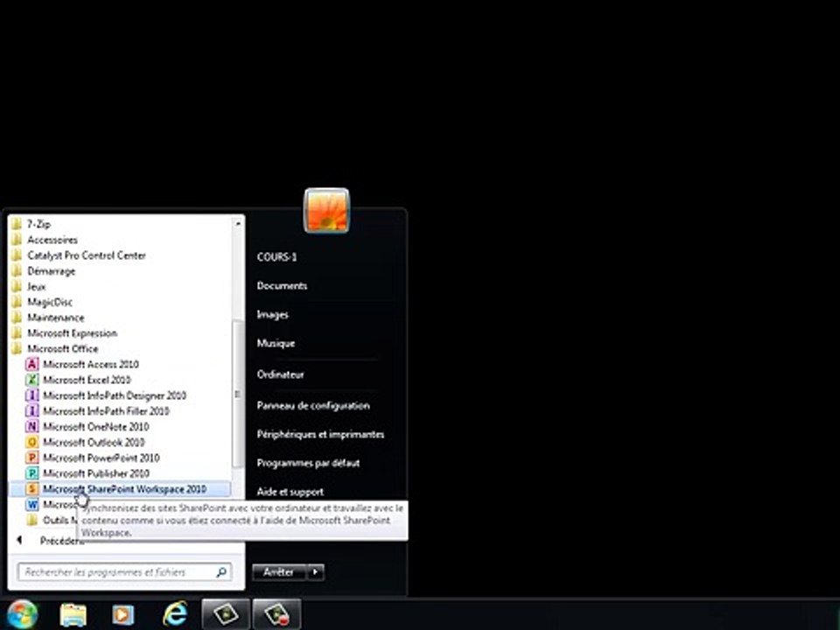Click the Arrêter shutdown button
The image size is (840, 630).
pos(278,572)
